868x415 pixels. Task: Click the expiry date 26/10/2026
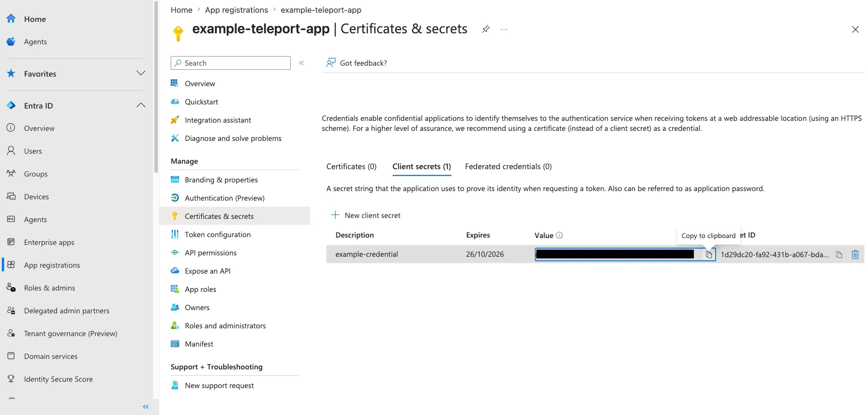485,254
